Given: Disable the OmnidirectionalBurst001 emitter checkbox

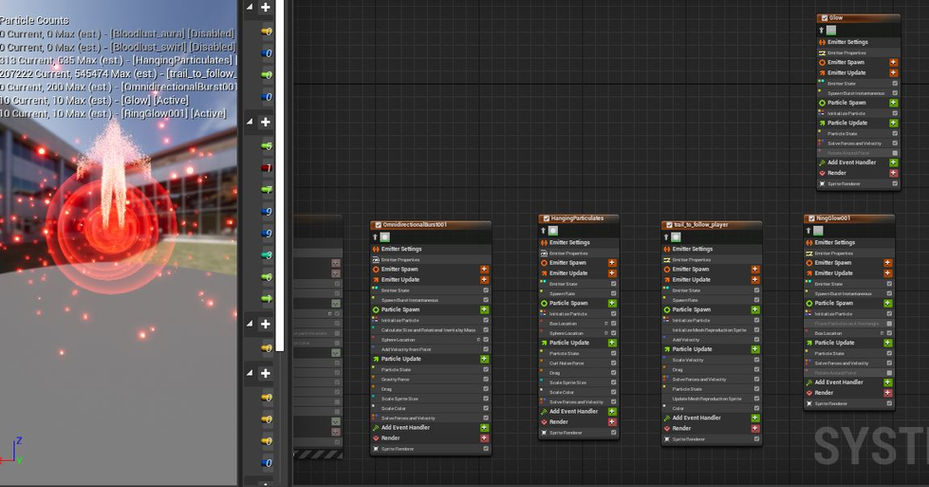Looking at the screenshot, I should 378,225.
